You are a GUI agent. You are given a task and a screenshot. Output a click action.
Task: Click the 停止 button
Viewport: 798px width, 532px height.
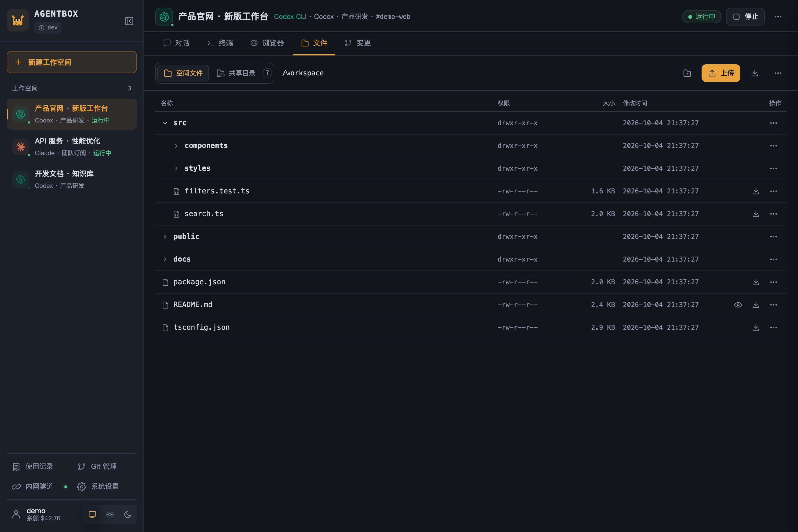click(x=745, y=17)
